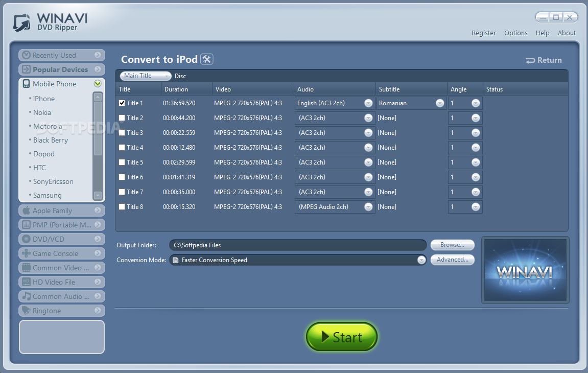This screenshot has height=373, width=588.
Task: Click the WinAVI preview thumbnail
Action: 525,270
